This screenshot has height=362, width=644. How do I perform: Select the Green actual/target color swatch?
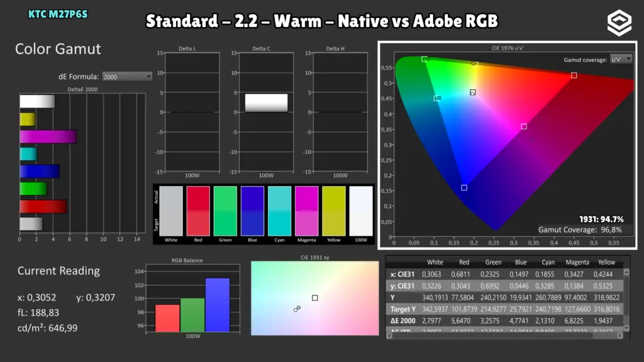pyautogui.click(x=225, y=211)
